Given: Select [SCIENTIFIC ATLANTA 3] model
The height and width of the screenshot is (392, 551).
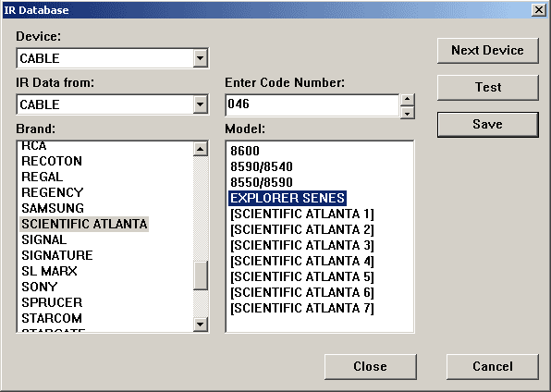Looking at the screenshot, I should click(x=302, y=245).
